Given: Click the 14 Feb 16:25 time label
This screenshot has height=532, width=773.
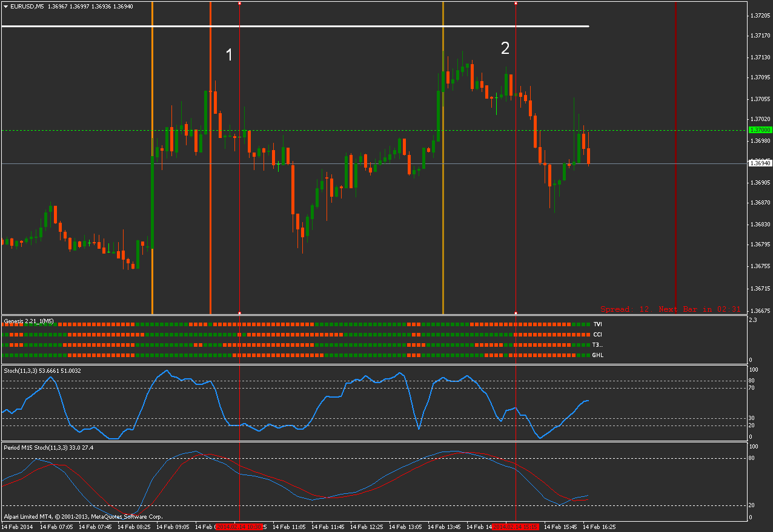Looking at the screenshot, I should click(x=599, y=527).
